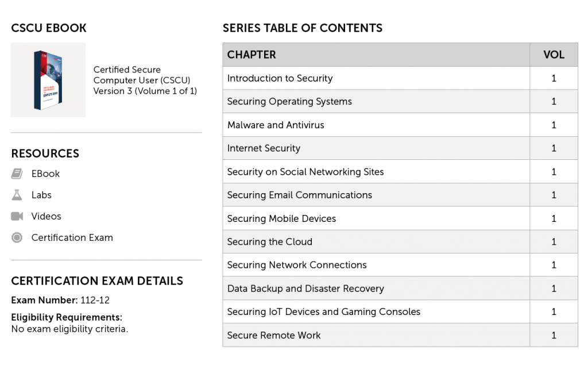Open Data Backup and Disaster Recovery
Screen dimensions: 588x365
coord(305,289)
